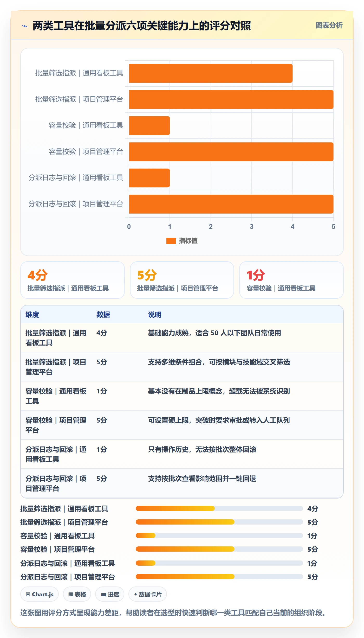Toggle the 指标值 legend color swatch
The height and width of the screenshot is (638, 364).
(x=171, y=241)
